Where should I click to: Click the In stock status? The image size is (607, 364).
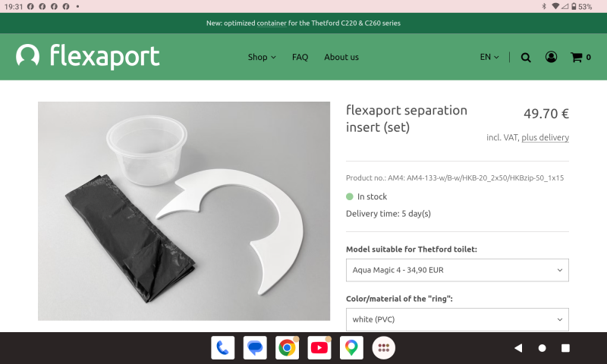(x=366, y=196)
